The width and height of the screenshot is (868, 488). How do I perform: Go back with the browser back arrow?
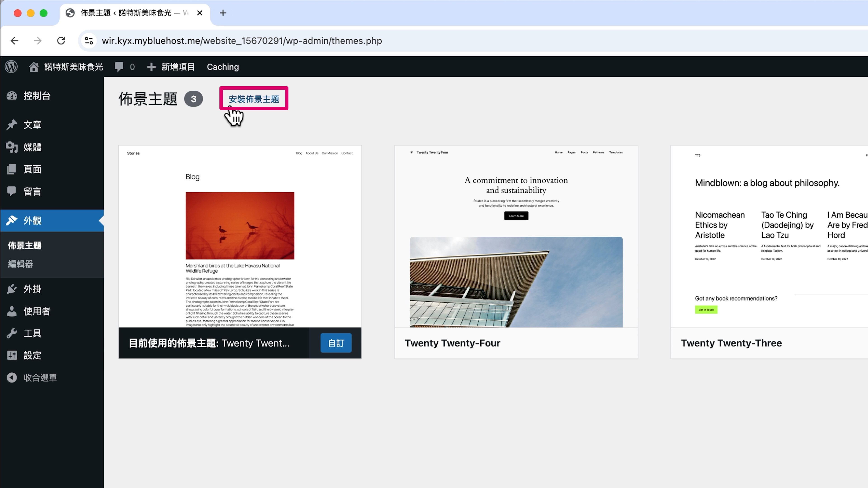tap(14, 41)
